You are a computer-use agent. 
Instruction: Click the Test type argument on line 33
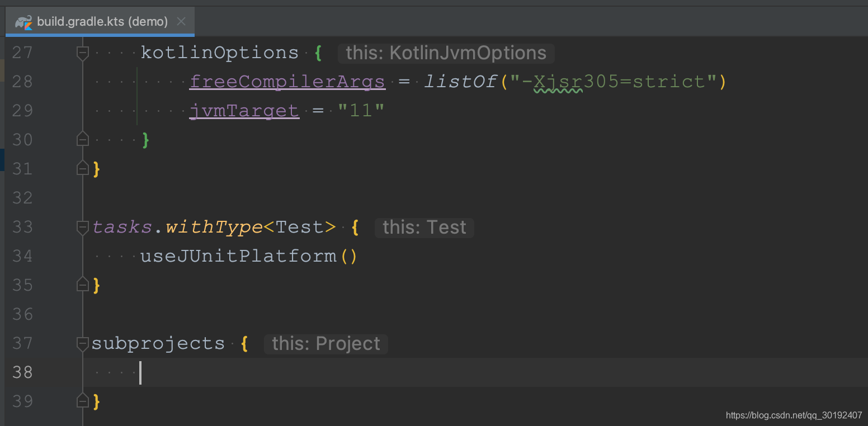pos(300,227)
